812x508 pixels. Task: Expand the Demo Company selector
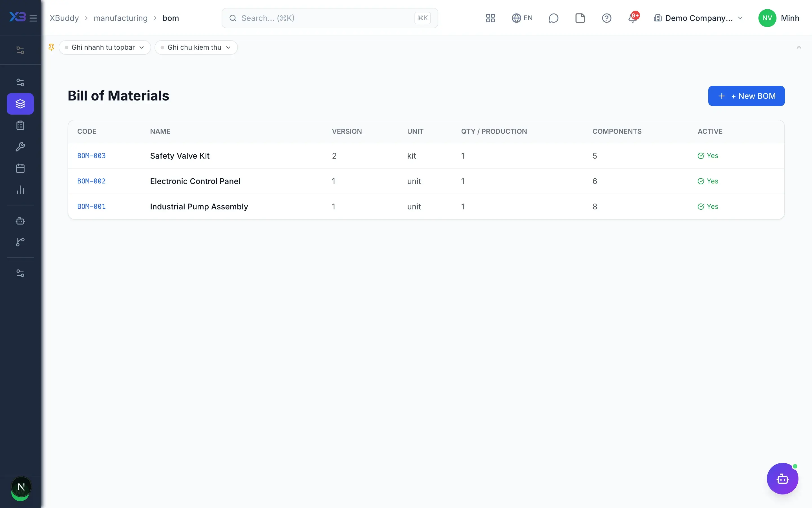click(698, 18)
